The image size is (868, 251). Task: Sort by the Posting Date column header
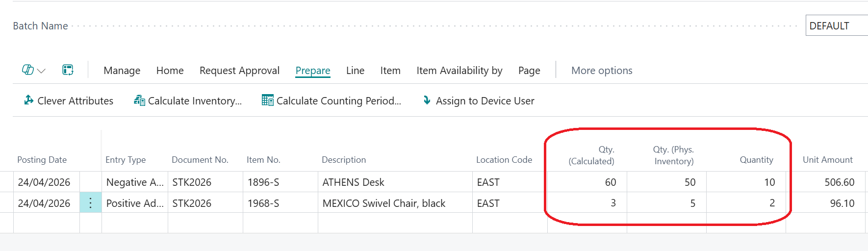(42, 160)
